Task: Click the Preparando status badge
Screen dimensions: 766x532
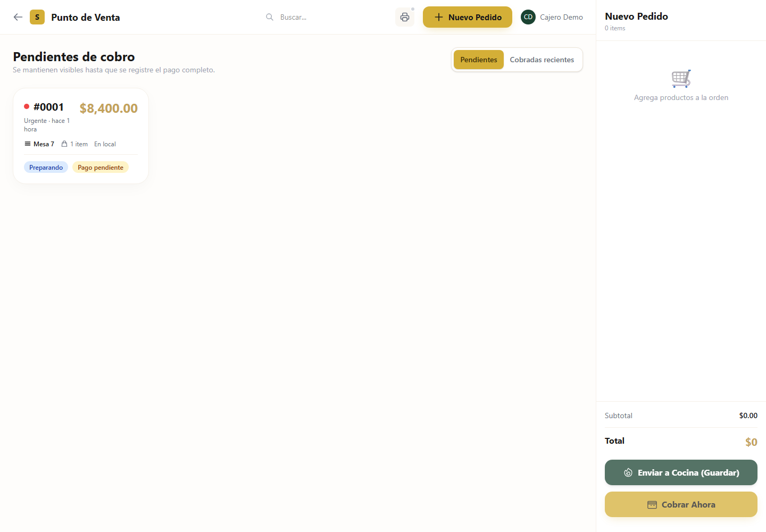Action: [x=46, y=168]
